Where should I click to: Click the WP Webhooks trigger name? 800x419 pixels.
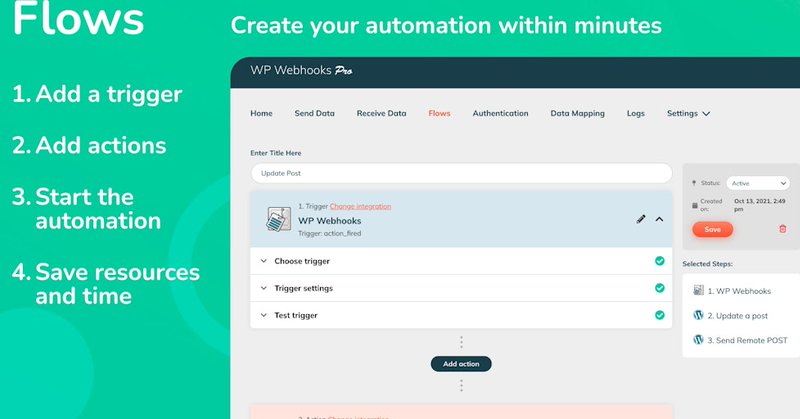[330, 220]
